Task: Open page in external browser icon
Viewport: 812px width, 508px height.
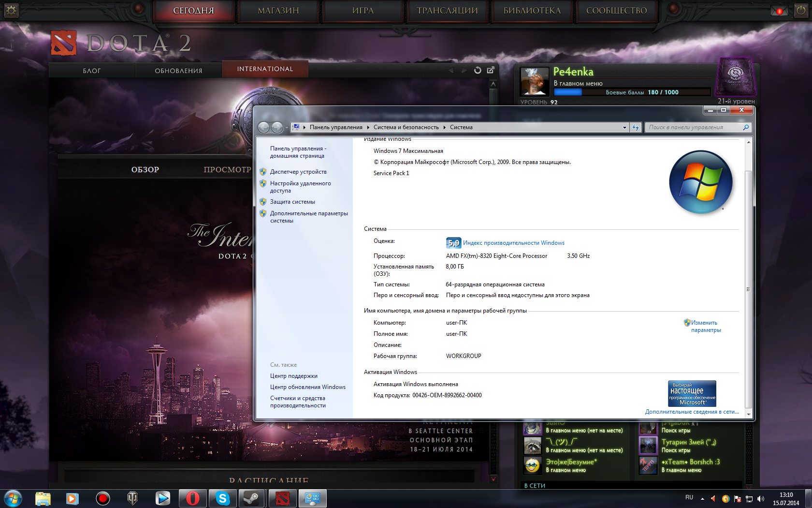Action: point(491,70)
